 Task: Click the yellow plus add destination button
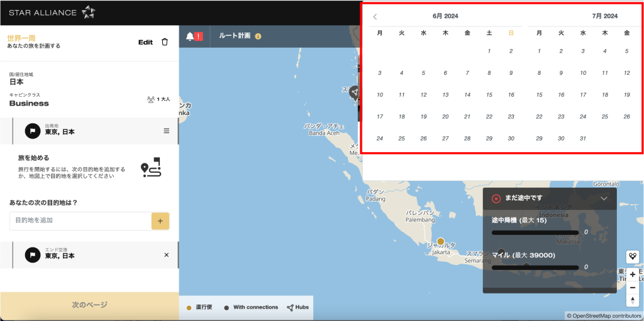click(x=160, y=221)
